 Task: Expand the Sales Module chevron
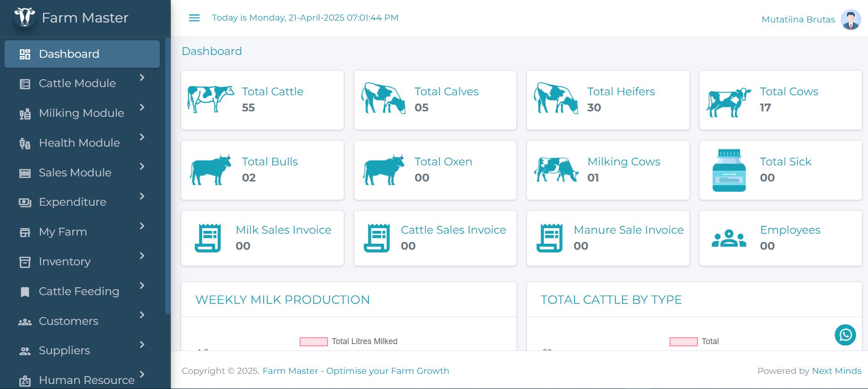click(142, 166)
